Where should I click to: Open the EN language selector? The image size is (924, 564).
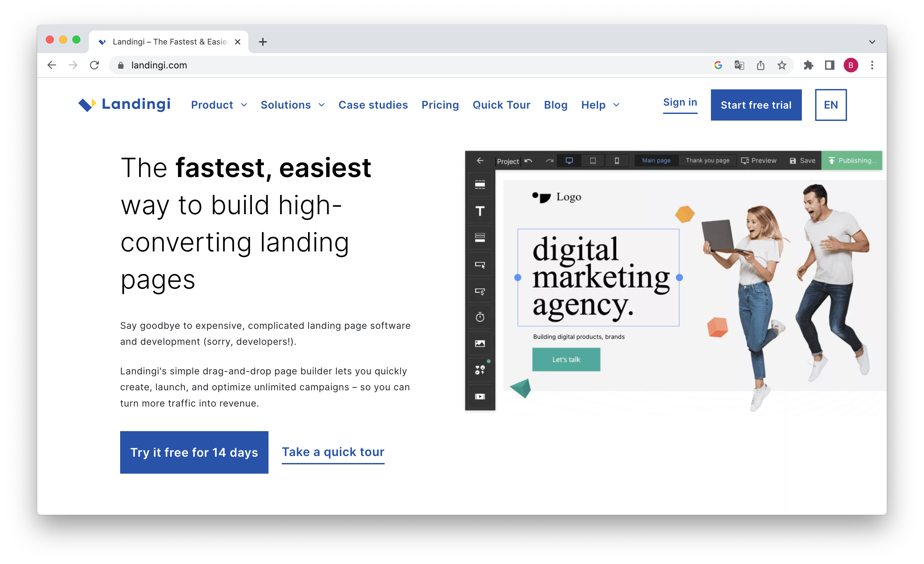click(x=830, y=105)
